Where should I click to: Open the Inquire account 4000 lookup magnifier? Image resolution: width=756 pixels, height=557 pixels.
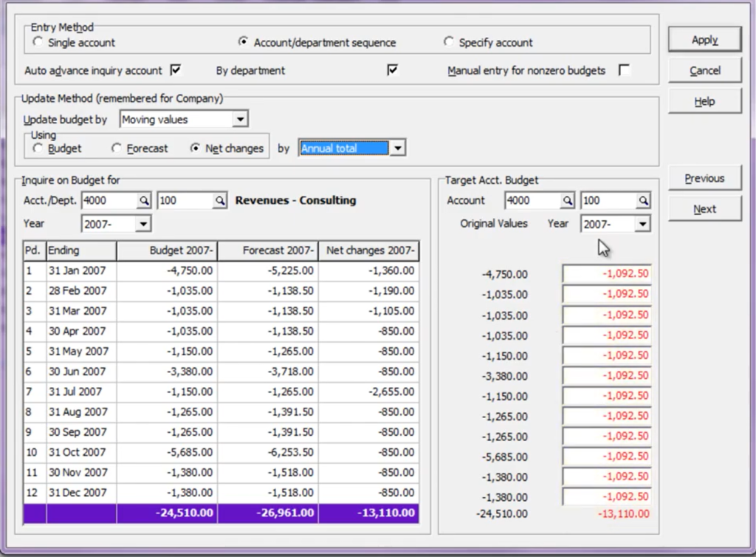144,201
